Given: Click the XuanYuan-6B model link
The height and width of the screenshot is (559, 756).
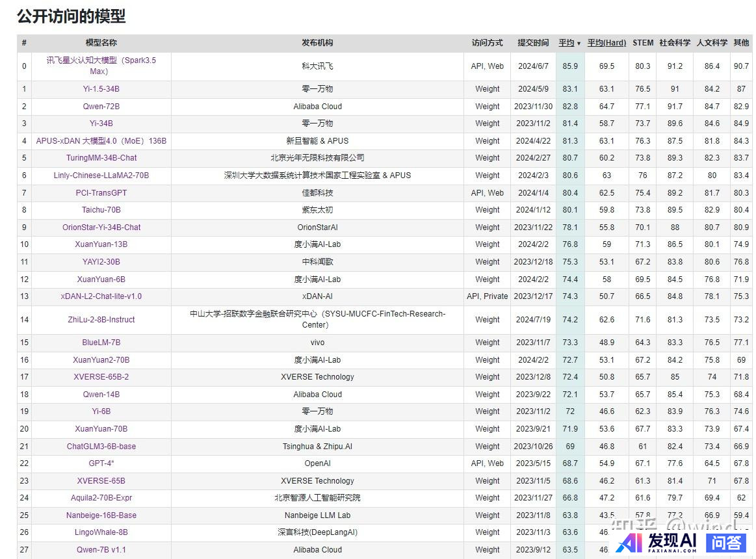Looking at the screenshot, I should [101, 279].
